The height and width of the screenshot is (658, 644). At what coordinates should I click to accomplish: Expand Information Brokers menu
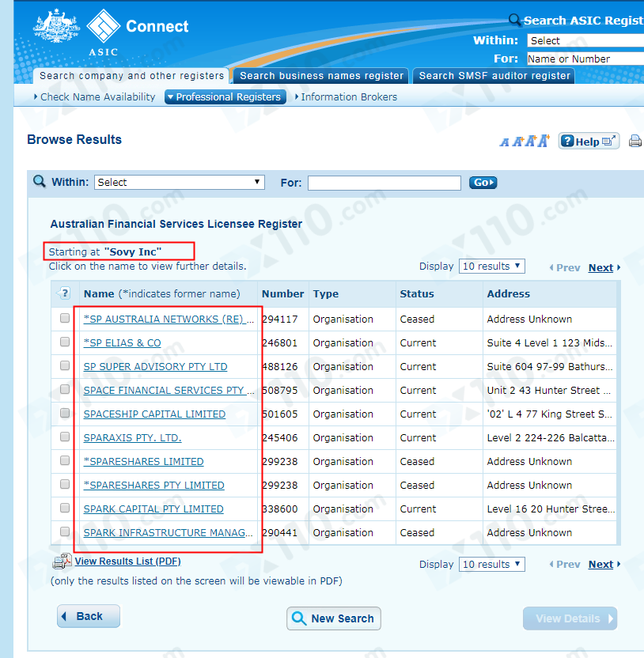[346, 97]
